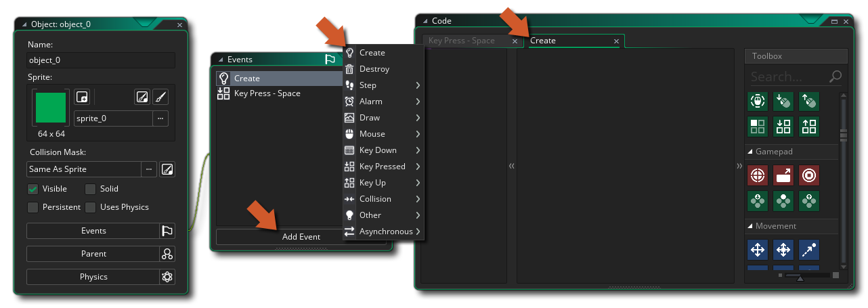
Task: Tick the Persistent checkbox
Action: [32, 207]
